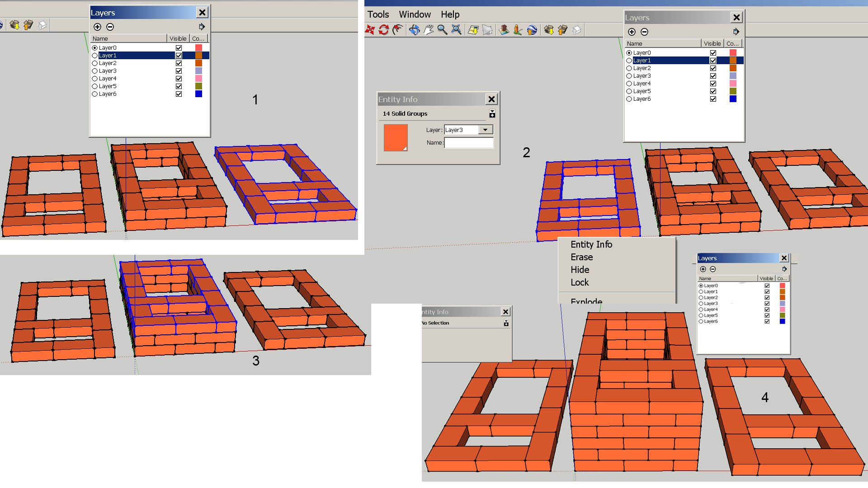Click the Zoom magnifier tool
868x488 pixels.
pos(442,30)
